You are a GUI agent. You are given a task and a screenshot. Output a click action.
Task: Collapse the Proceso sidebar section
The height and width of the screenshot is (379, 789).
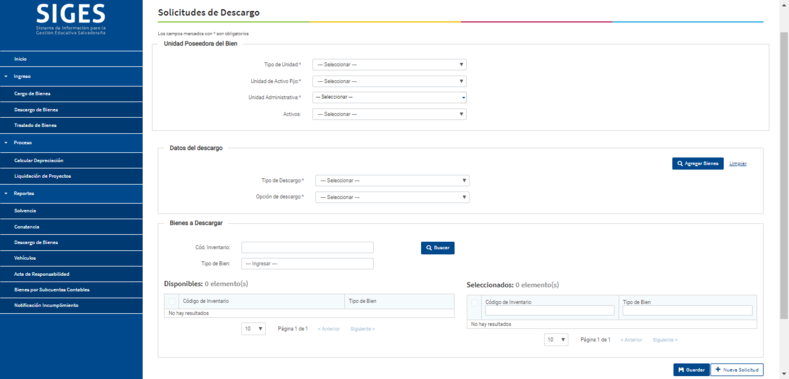[x=71, y=143]
